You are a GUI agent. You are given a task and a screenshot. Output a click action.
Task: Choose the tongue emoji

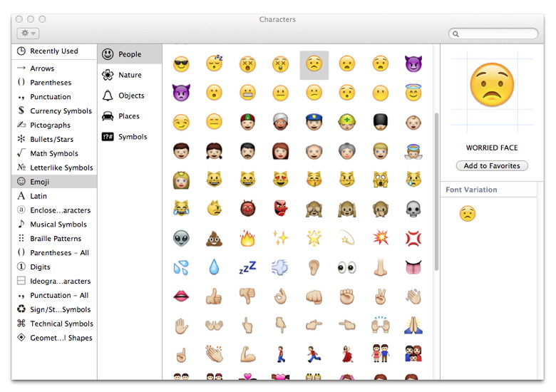413,267
